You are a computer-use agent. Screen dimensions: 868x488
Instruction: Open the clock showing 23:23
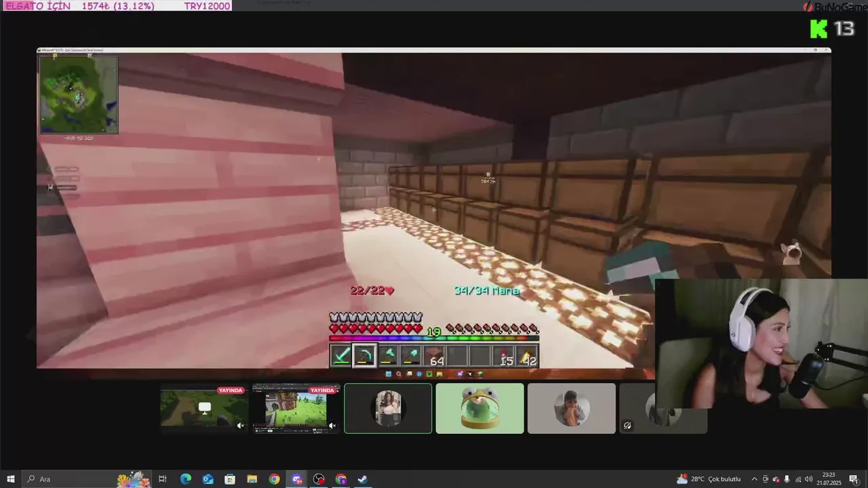(x=829, y=479)
